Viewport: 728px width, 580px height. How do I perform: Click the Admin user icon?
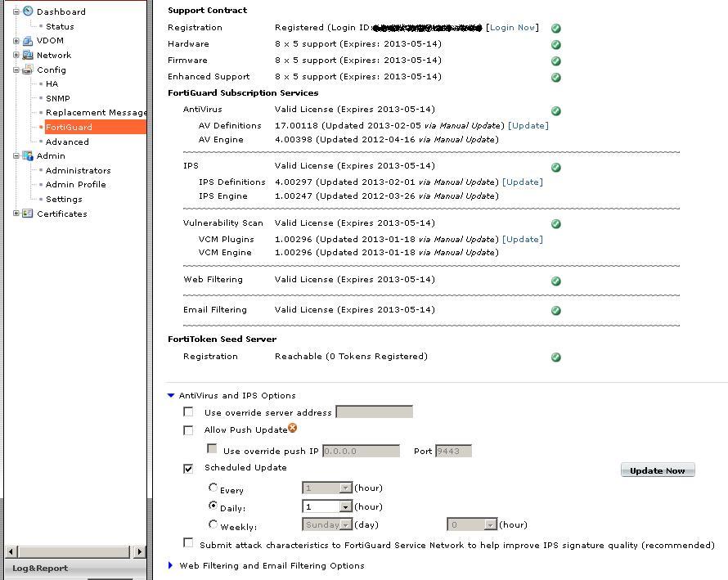(28, 155)
